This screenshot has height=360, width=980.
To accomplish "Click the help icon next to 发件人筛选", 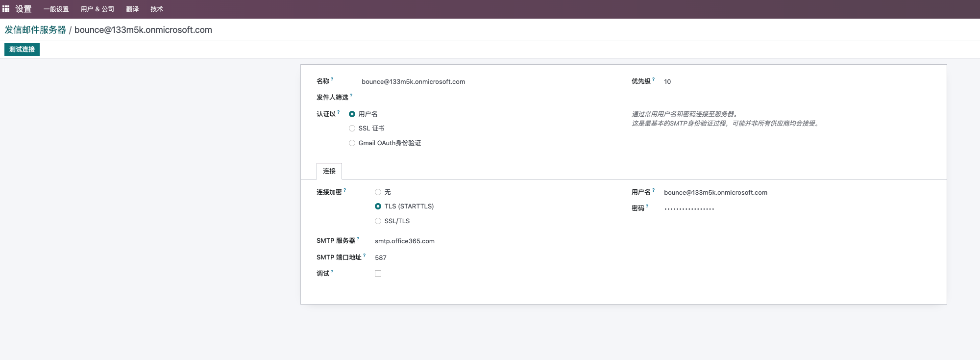I will pos(351,95).
